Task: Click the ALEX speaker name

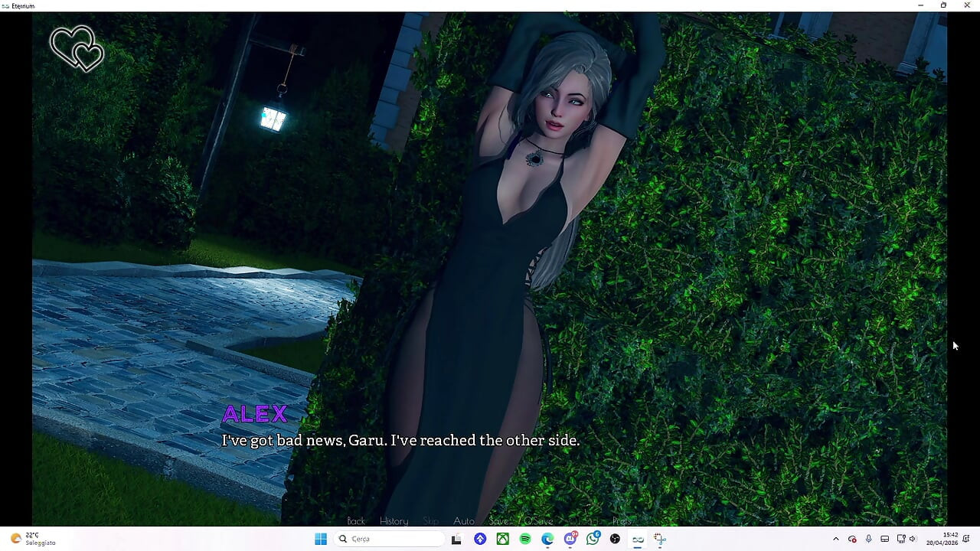Action: click(255, 414)
